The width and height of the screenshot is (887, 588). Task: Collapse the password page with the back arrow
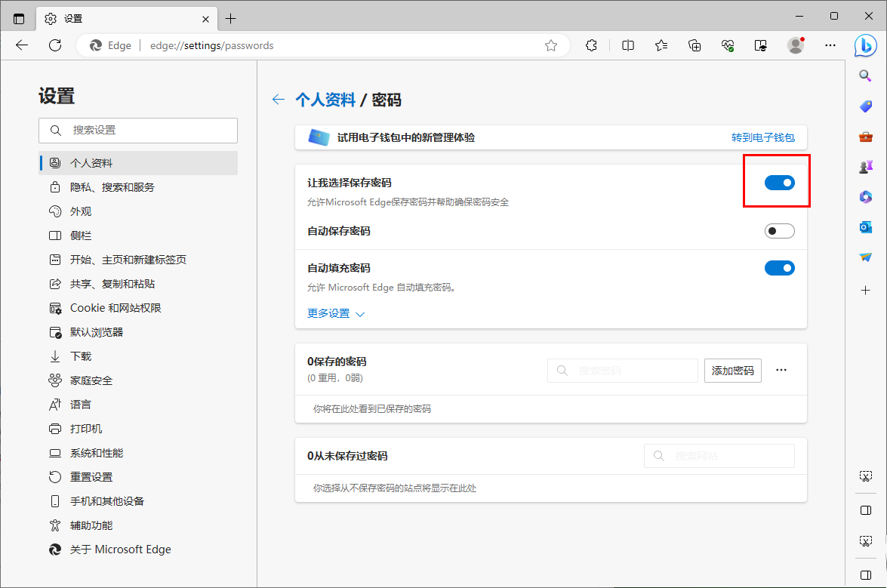pos(279,99)
